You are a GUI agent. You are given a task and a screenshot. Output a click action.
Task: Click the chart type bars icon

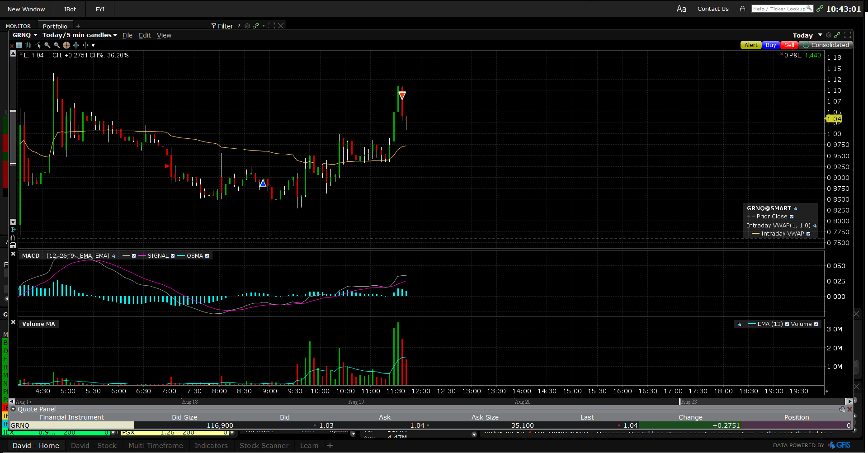point(28,45)
